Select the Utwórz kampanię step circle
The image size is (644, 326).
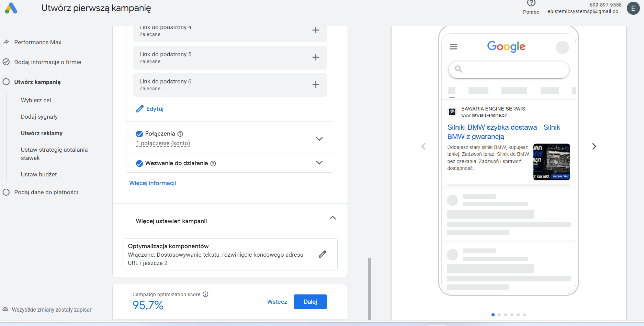coord(6,82)
